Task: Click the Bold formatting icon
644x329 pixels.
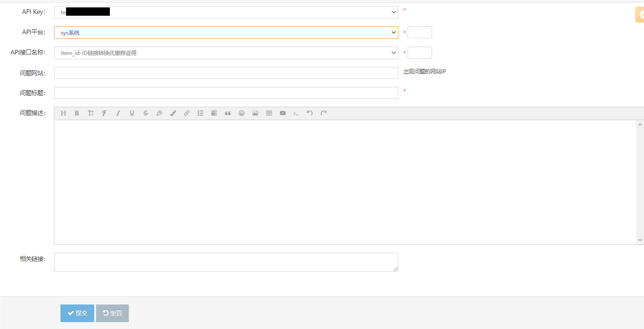Action: [77, 113]
